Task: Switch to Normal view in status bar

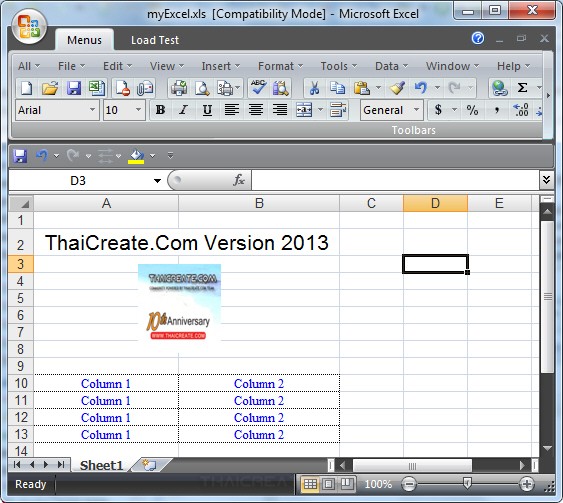Action: click(310, 484)
